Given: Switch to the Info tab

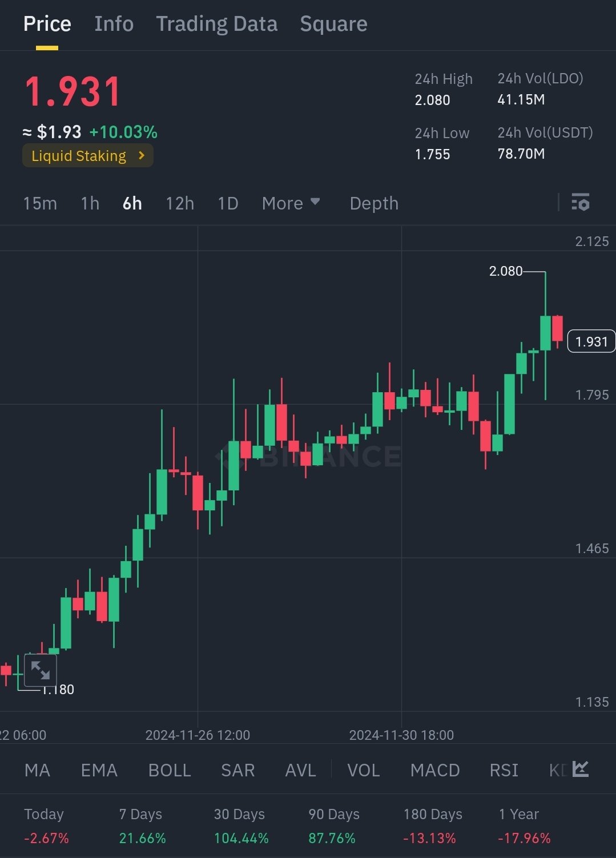Looking at the screenshot, I should (x=114, y=24).
